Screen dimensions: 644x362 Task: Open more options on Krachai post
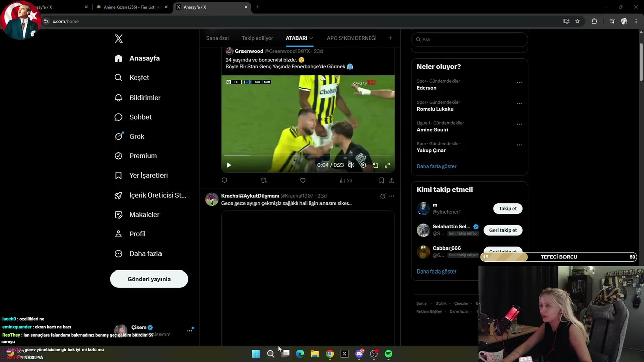tap(392, 196)
